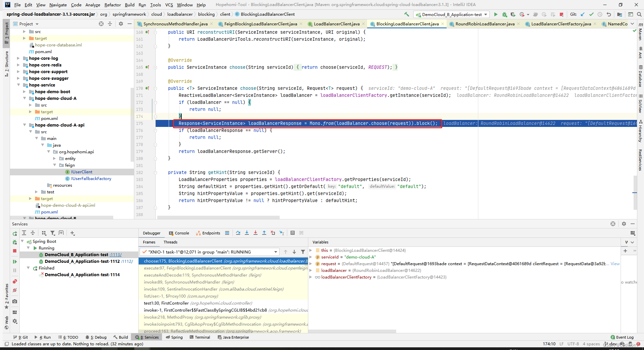
Task: Show execution point in debugger toolbar
Action: coord(227,233)
